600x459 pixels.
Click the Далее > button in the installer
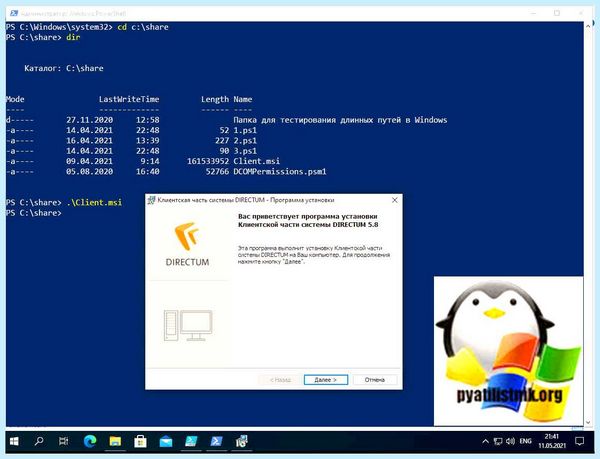[326, 380]
